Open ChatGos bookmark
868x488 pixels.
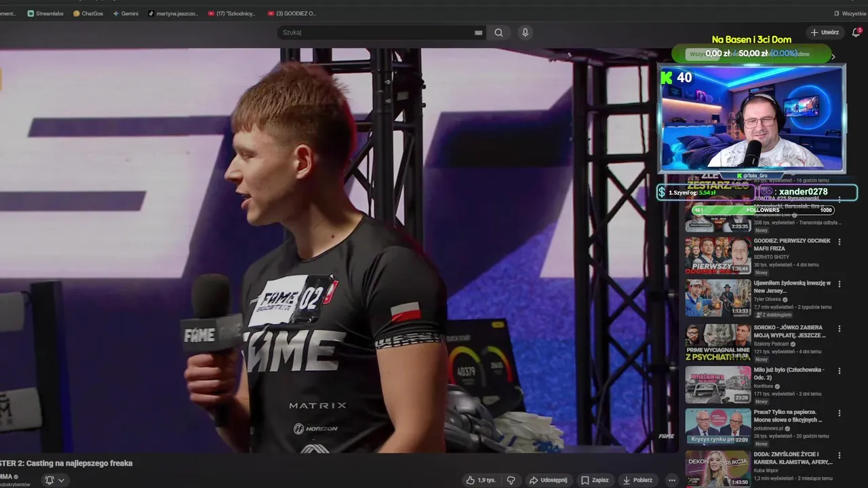[88, 14]
